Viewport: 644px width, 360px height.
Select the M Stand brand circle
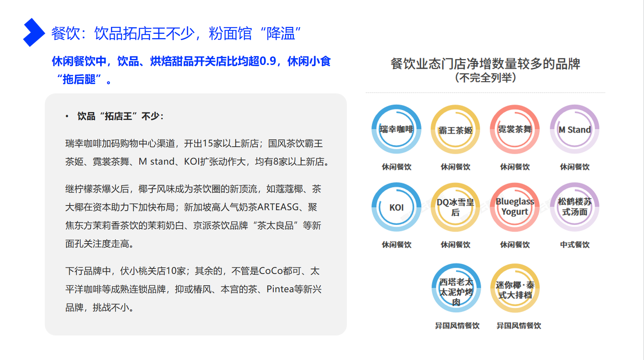(575, 129)
